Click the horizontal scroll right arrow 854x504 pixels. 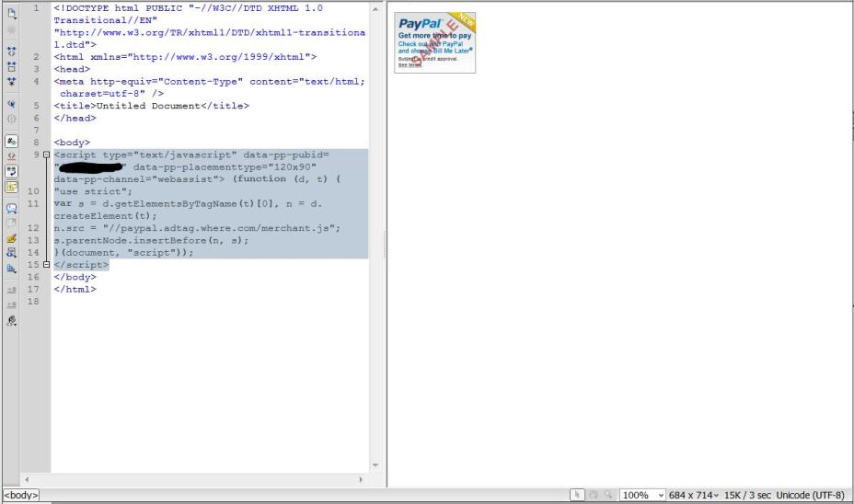(361, 479)
